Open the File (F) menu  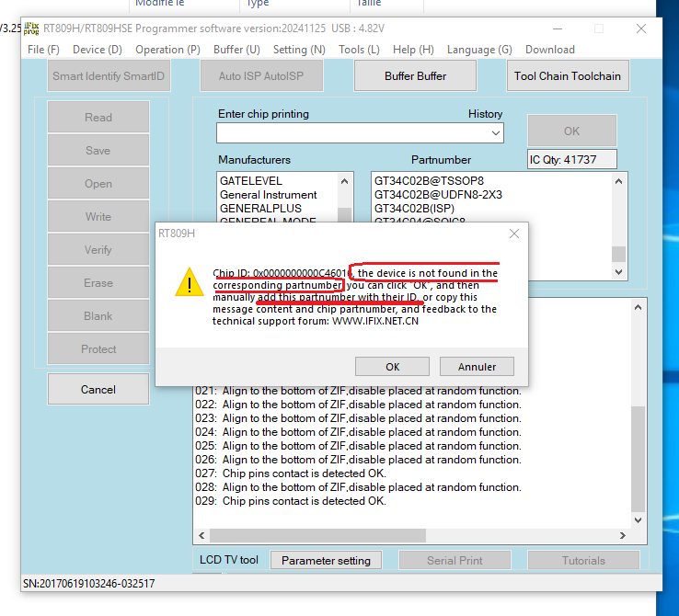click(43, 50)
